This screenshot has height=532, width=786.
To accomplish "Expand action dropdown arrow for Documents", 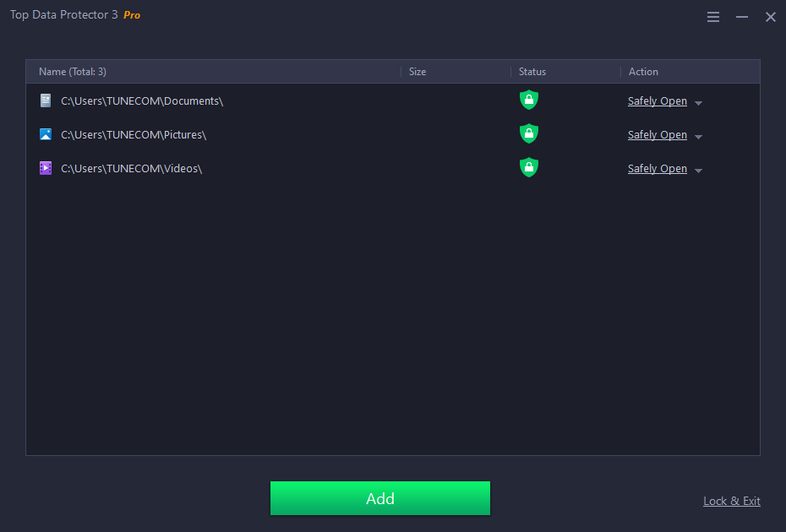I will pyautogui.click(x=698, y=103).
